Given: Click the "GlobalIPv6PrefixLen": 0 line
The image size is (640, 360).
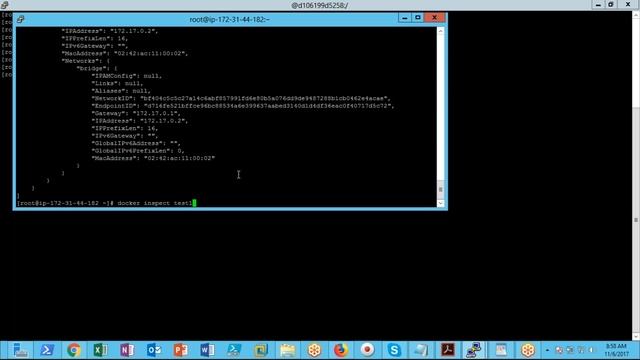Looking at the screenshot, I should point(138,151).
